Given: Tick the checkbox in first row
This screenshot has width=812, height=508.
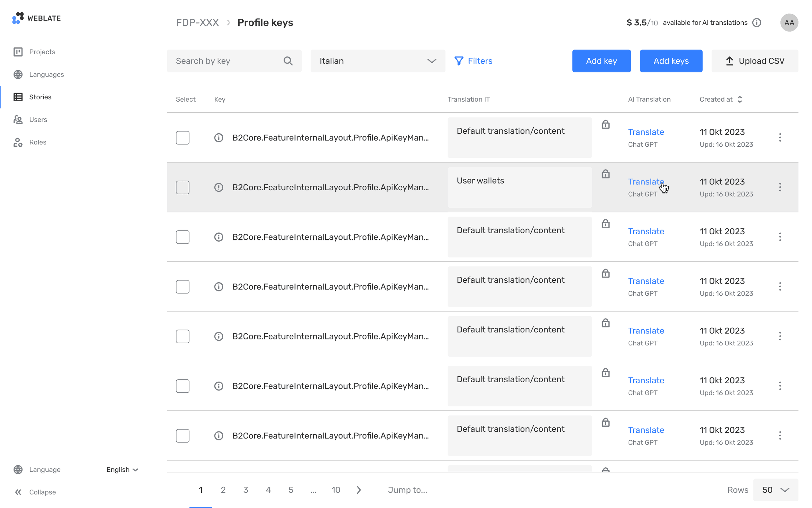Looking at the screenshot, I should pyautogui.click(x=182, y=138).
